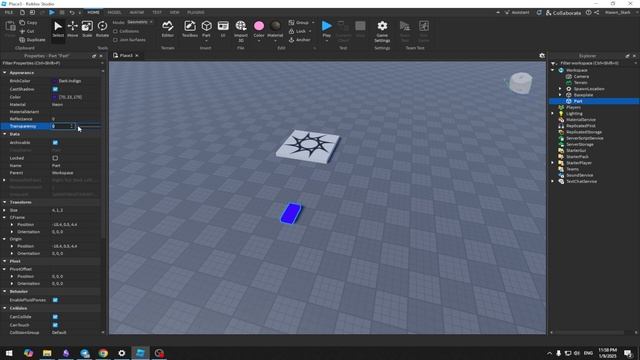Click the small play icon in quick access bar
This screenshot has width=640, height=360.
(52, 13)
